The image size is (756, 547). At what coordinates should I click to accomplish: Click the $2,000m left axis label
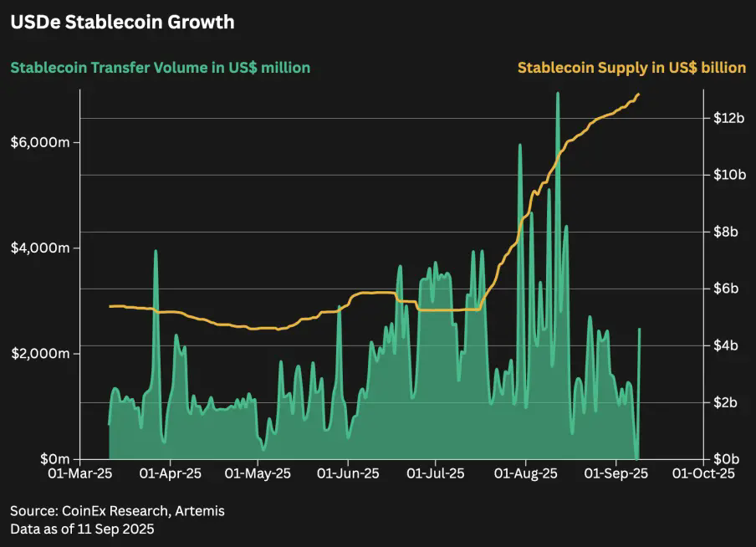click(x=40, y=354)
